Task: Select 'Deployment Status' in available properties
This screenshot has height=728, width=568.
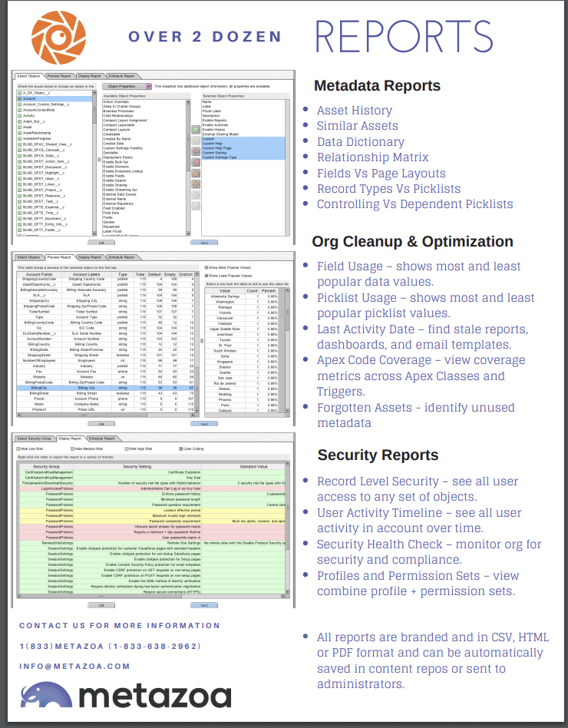Action: tap(144, 157)
